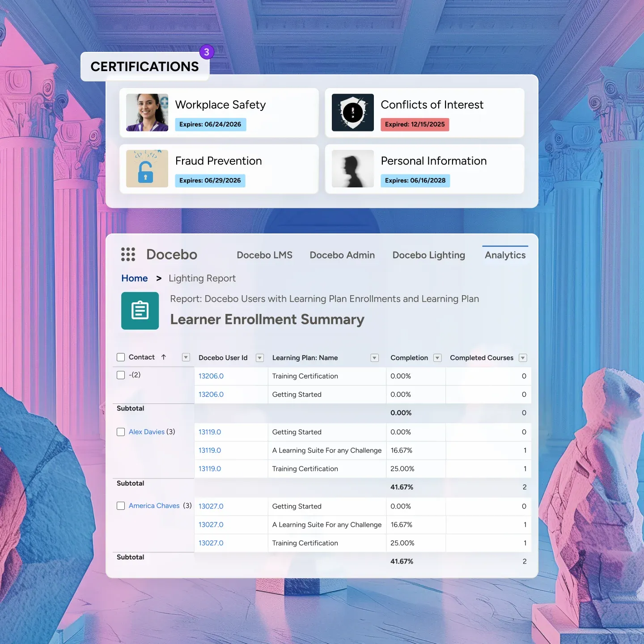Click the red Expired: 12/15/2025 badge

(x=415, y=124)
